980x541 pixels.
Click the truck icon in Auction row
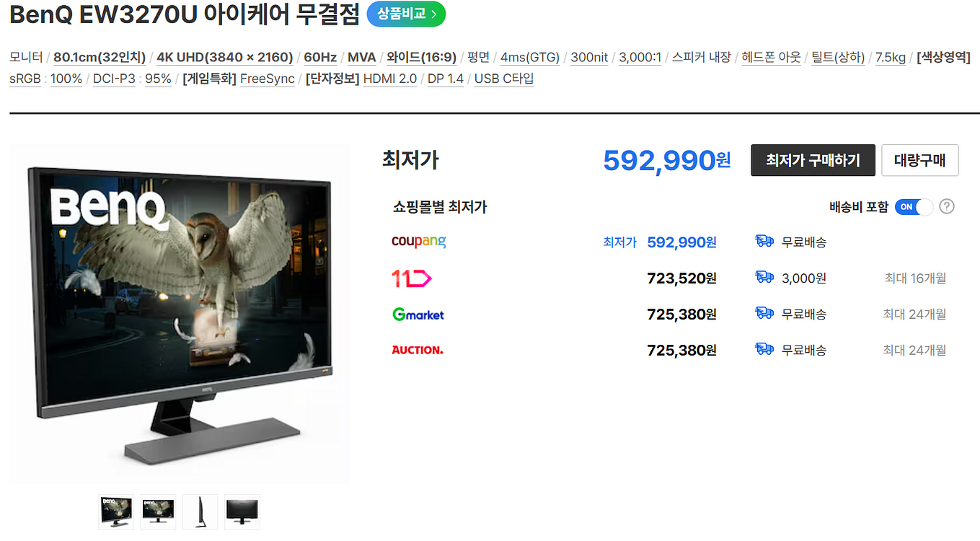coord(764,350)
